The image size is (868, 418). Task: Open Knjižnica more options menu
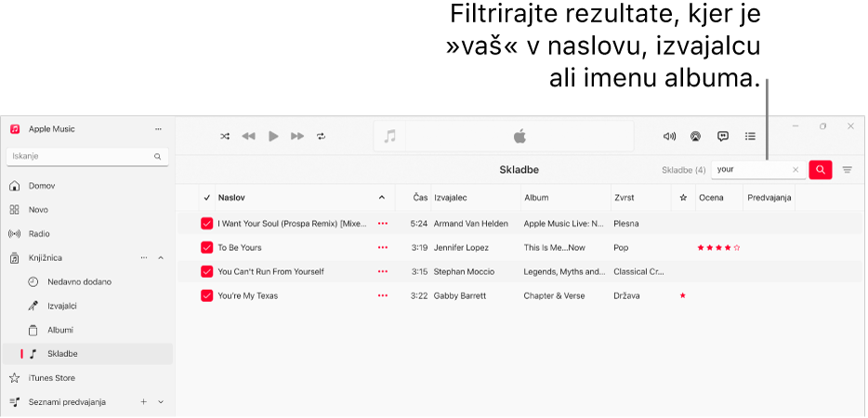(x=144, y=258)
